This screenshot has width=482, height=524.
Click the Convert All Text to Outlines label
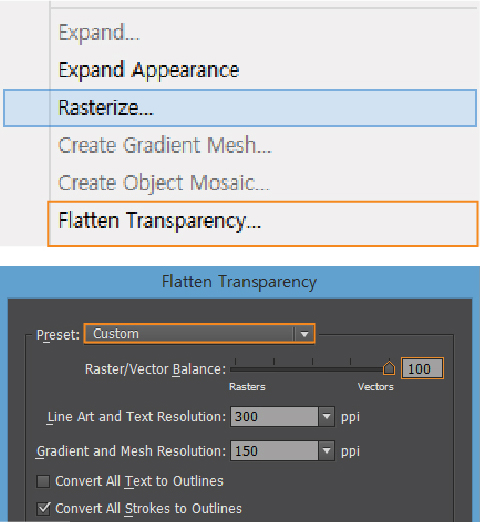click(139, 481)
